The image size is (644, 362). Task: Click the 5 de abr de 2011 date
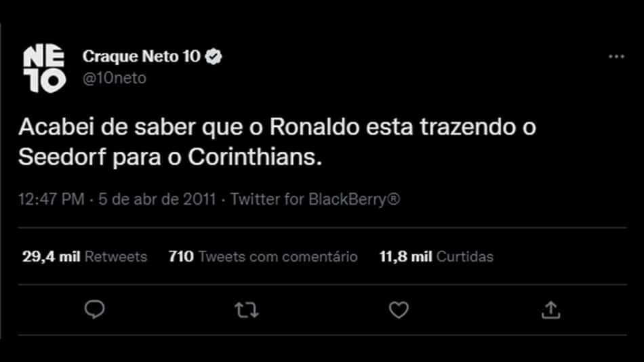[157, 199]
